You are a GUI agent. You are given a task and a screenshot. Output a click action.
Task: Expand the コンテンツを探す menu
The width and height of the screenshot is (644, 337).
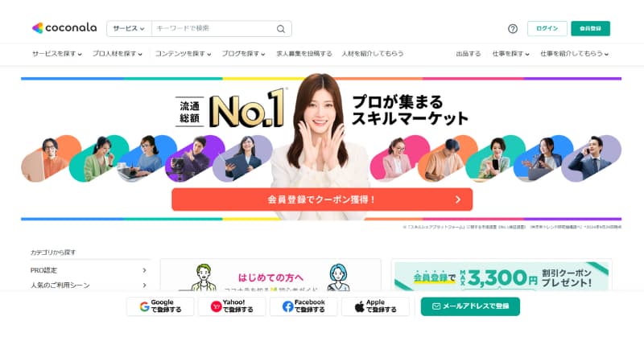point(183,54)
